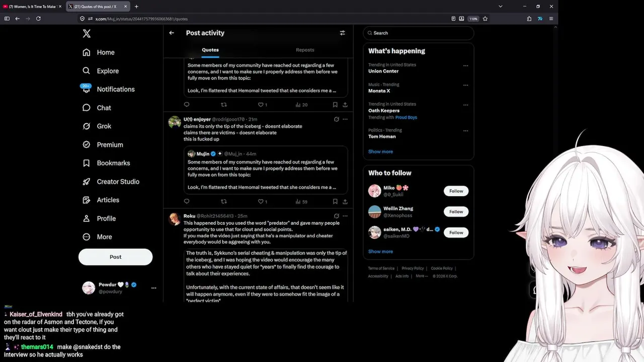View analytics showing 20 views
The width and height of the screenshot is (644, 362).
click(301, 105)
